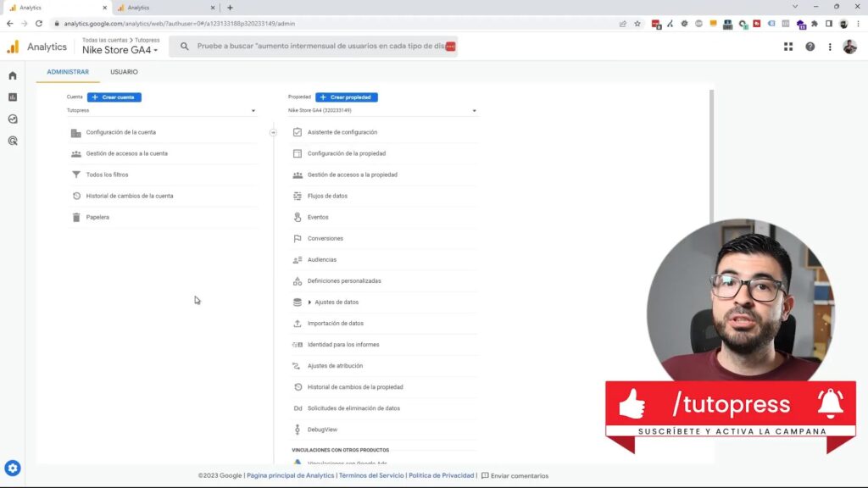Viewport: 868px width, 488px height.
Task: Click Configuración de la cuenta icon
Action: click(x=75, y=133)
